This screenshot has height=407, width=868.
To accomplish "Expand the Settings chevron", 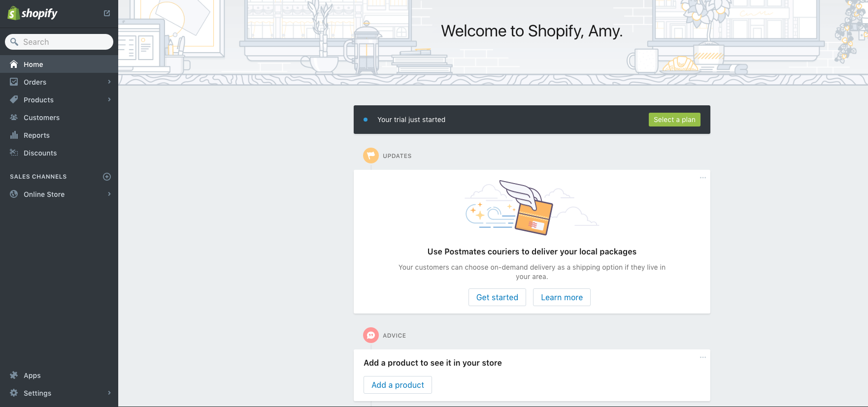I will point(109,393).
